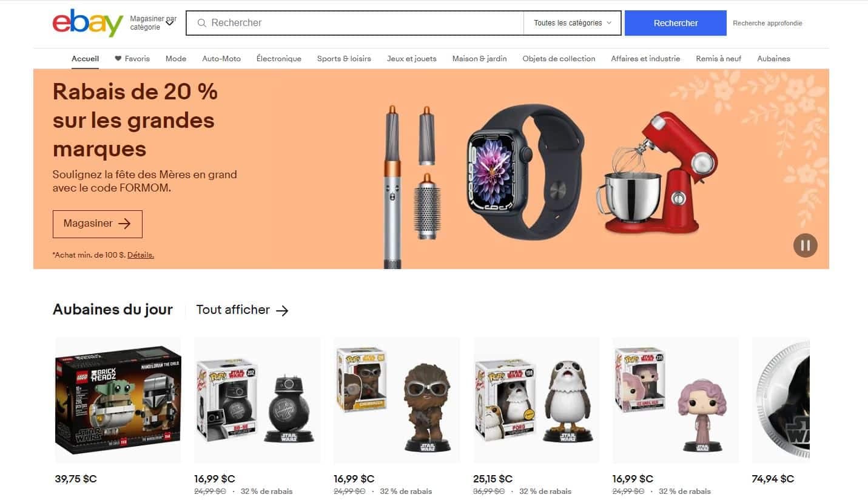This screenshot has width=868, height=503.
Task: Open the Chewbacca Funko Pop deal
Action: coord(397,400)
